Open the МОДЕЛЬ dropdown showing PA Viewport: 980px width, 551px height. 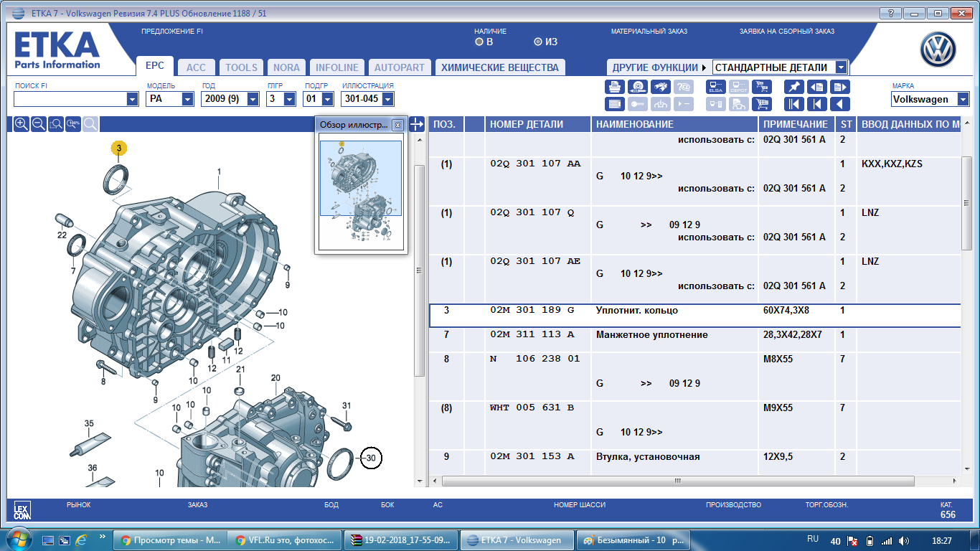pos(187,99)
